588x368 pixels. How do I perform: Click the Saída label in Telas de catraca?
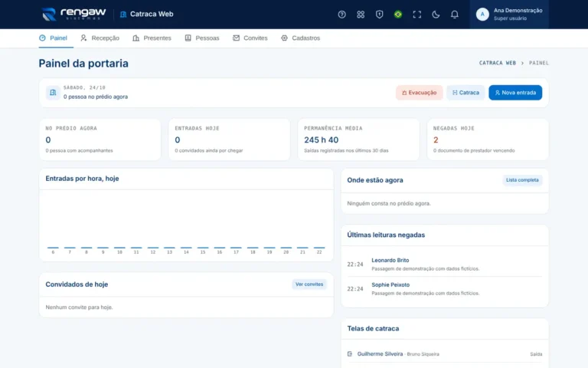pyautogui.click(x=536, y=354)
